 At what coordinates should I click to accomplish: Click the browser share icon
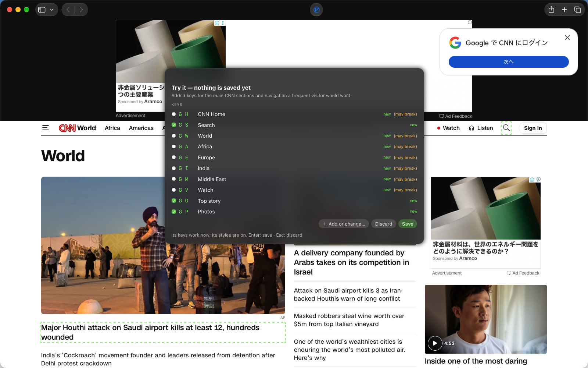pyautogui.click(x=551, y=10)
